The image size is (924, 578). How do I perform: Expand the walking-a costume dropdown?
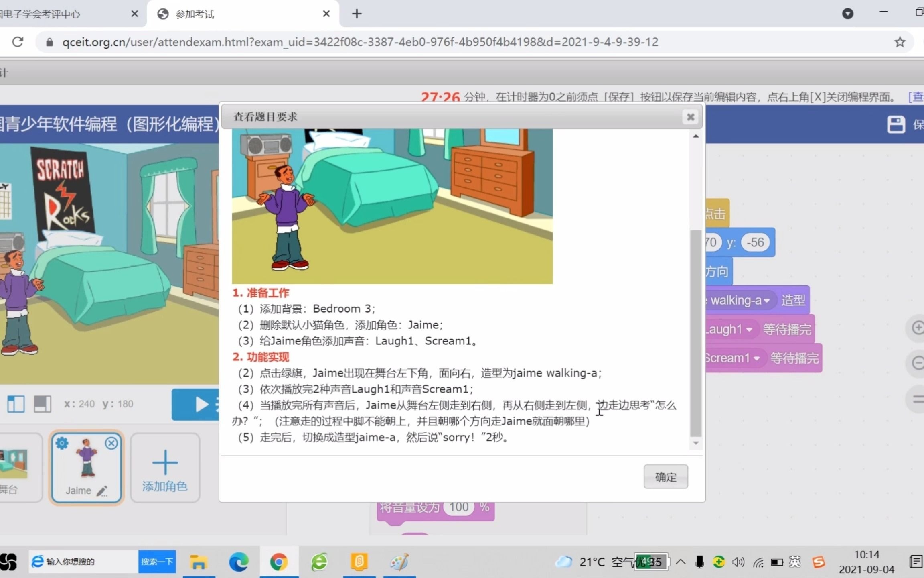pos(767,301)
